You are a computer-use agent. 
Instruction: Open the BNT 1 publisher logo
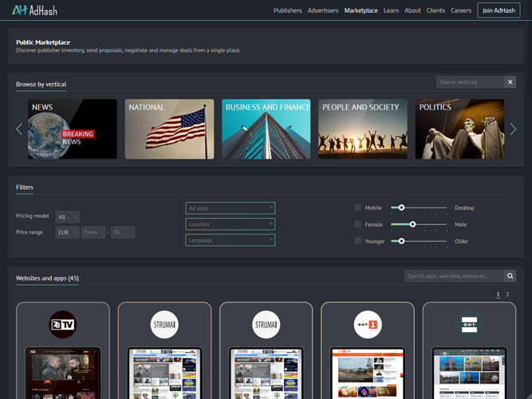tap(367, 324)
